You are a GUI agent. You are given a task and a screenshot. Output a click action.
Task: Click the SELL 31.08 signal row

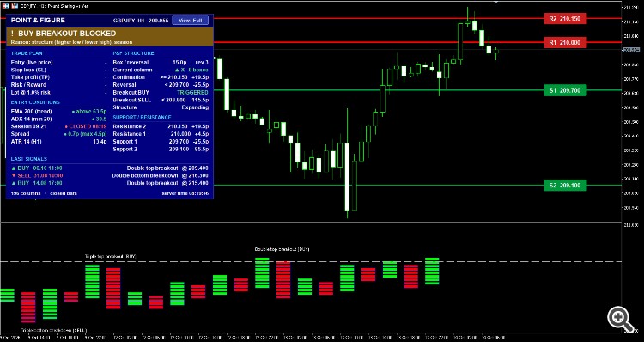[x=110, y=175]
